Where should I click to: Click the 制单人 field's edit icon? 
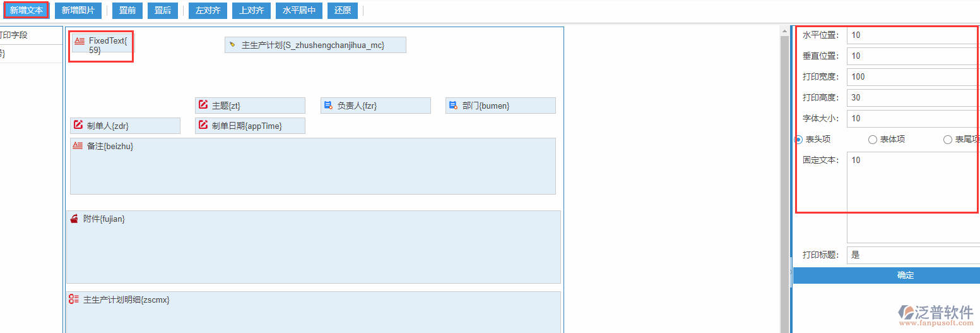coord(78,125)
